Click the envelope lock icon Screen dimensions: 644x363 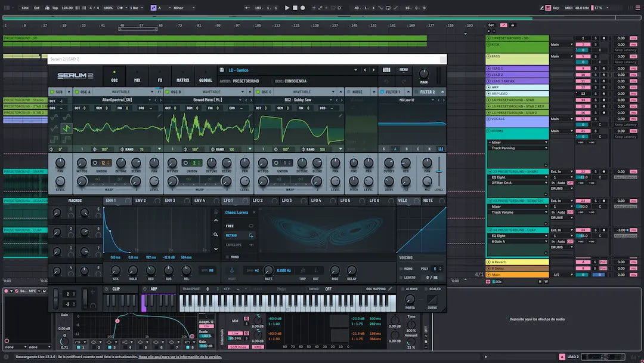(x=216, y=211)
